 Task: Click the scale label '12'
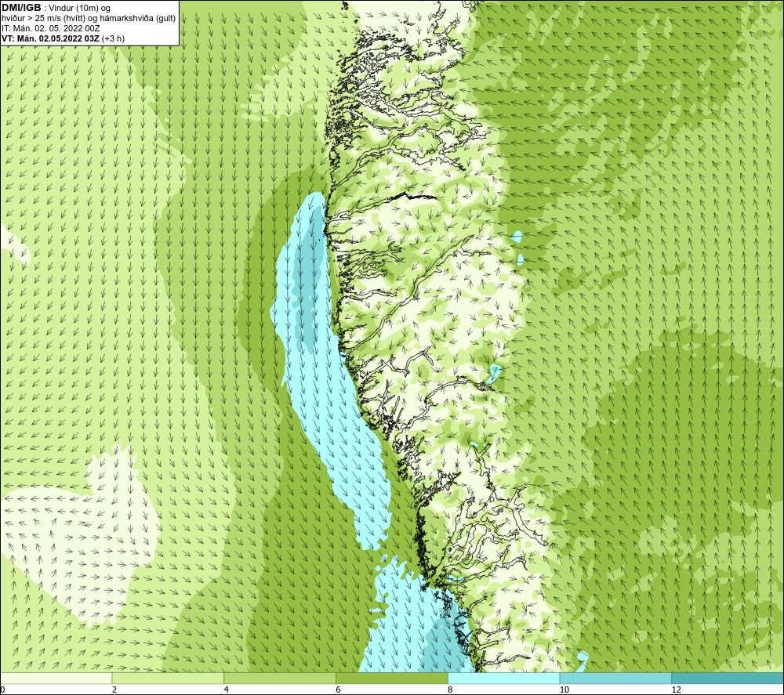[677, 690]
